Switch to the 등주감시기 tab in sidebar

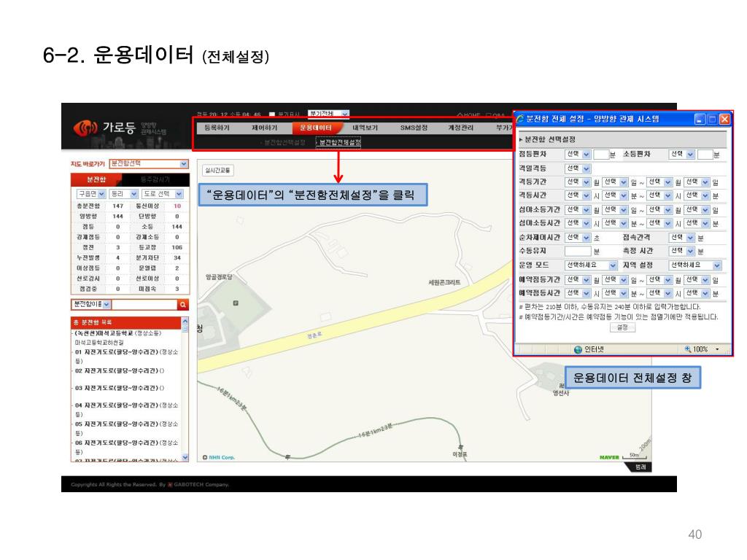pos(155,179)
